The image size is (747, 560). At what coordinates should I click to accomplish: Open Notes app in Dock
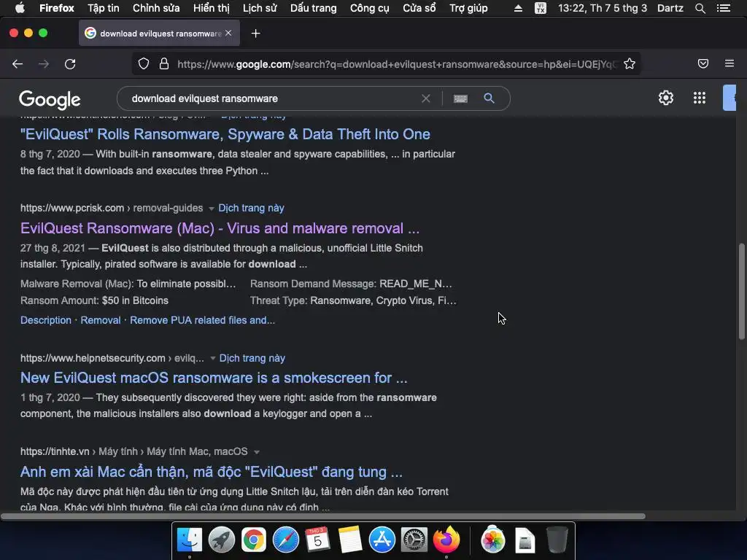click(x=350, y=540)
